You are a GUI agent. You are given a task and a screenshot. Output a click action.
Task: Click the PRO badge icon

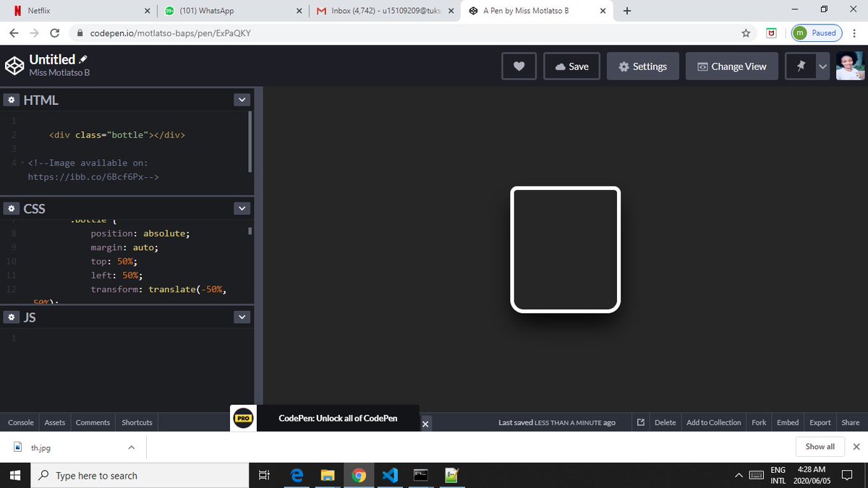point(244,419)
